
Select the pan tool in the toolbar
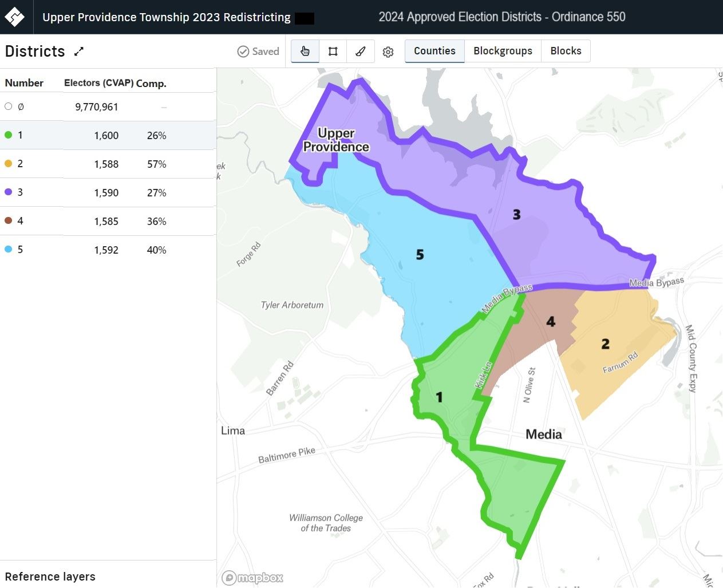305,51
